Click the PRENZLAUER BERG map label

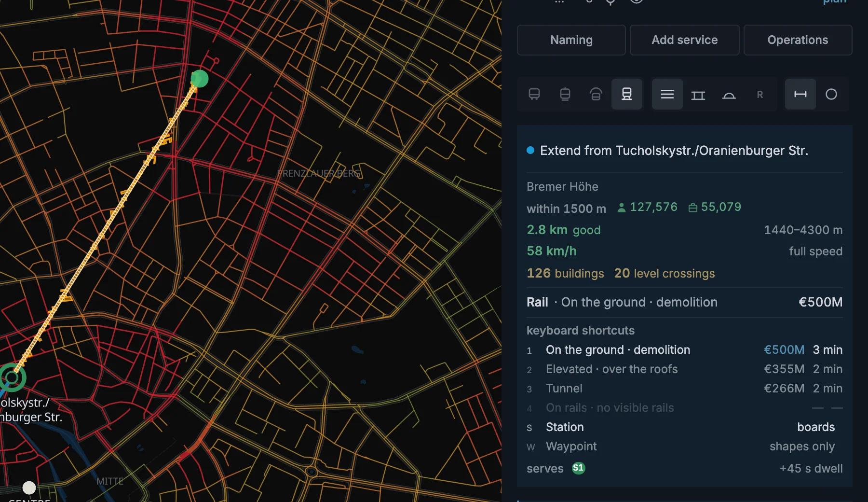coord(319,173)
